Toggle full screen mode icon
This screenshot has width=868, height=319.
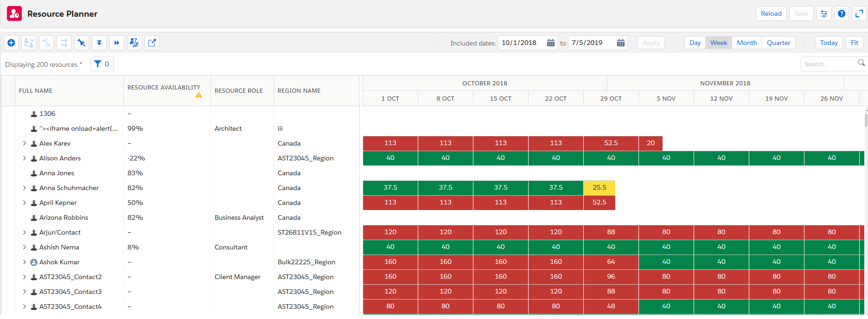click(x=859, y=13)
